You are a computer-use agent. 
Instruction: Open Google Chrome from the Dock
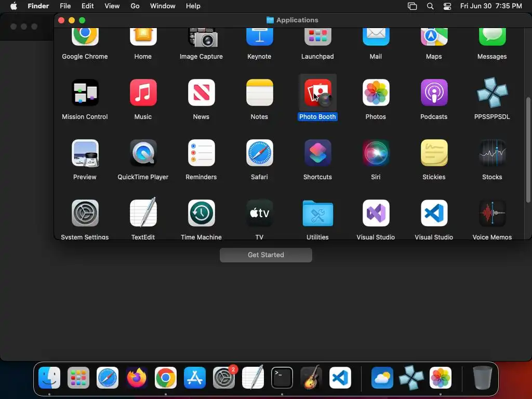pos(166,378)
